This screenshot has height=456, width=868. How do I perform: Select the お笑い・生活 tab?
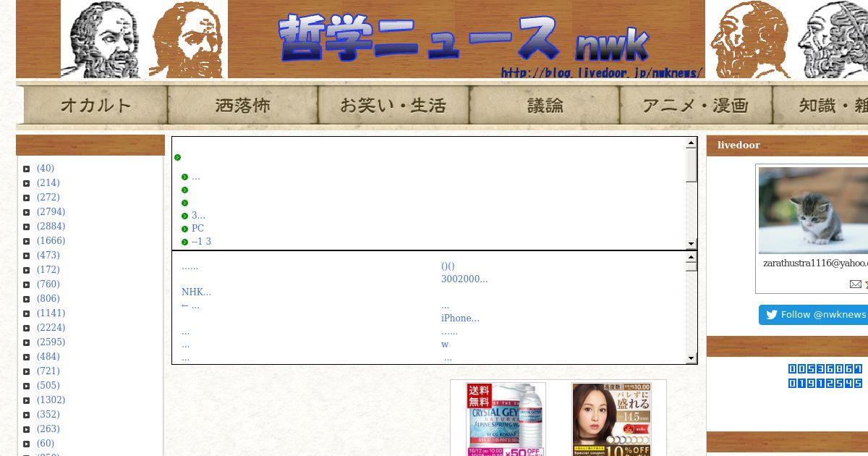[x=393, y=106]
